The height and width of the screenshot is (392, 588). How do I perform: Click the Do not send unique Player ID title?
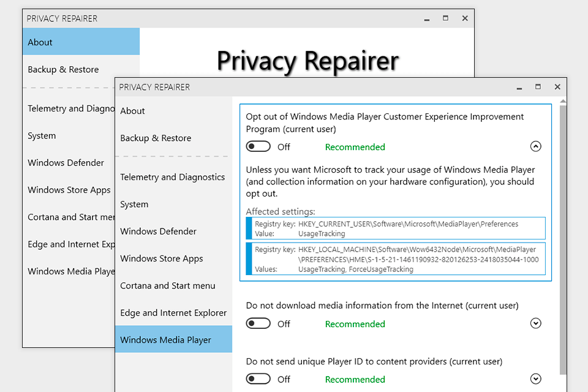pyautogui.click(x=374, y=361)
